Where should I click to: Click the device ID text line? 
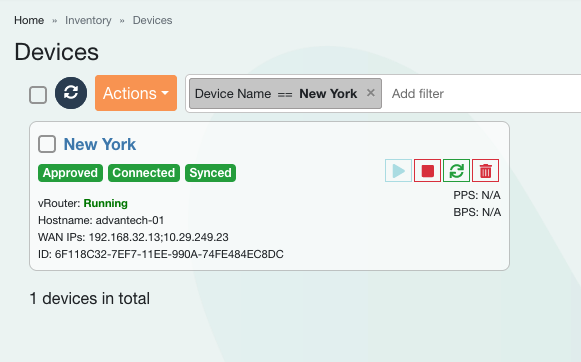point(161,254)
